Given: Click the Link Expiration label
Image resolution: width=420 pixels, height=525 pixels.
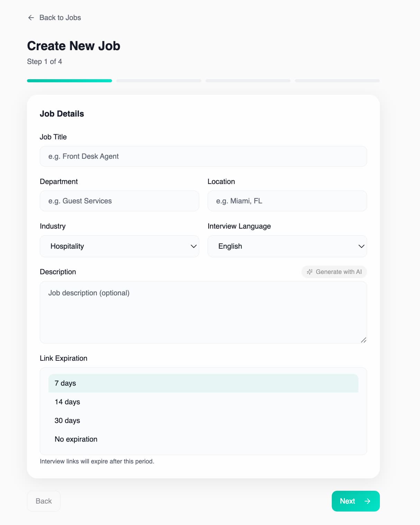Looking at the screenshot, I should pyautogui.click(x=64, y=358).
